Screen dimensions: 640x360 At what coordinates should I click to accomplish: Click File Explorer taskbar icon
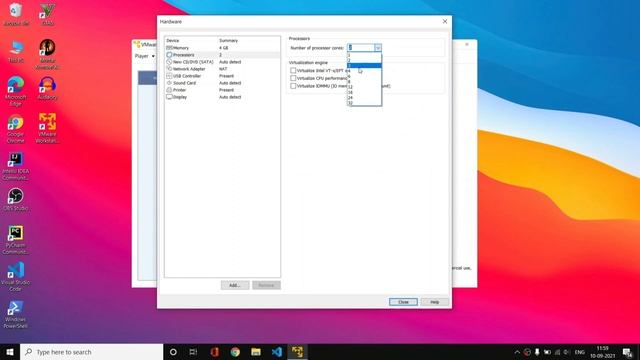click(x=256, y=352)
